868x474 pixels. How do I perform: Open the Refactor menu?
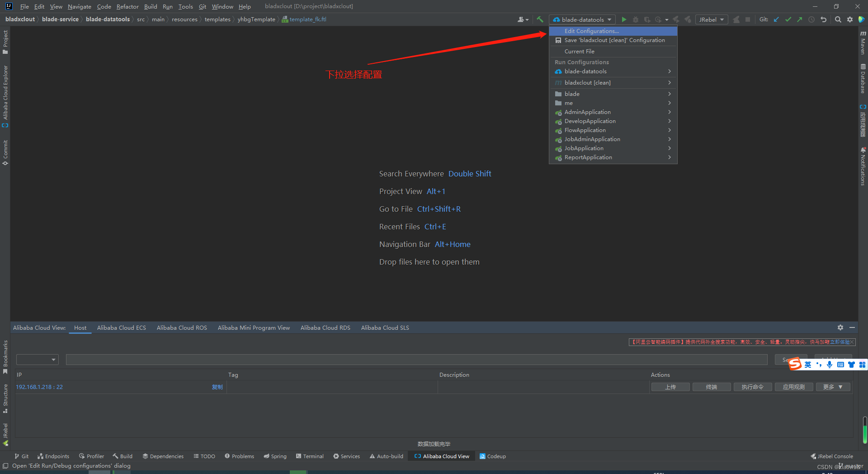(127, 6)
